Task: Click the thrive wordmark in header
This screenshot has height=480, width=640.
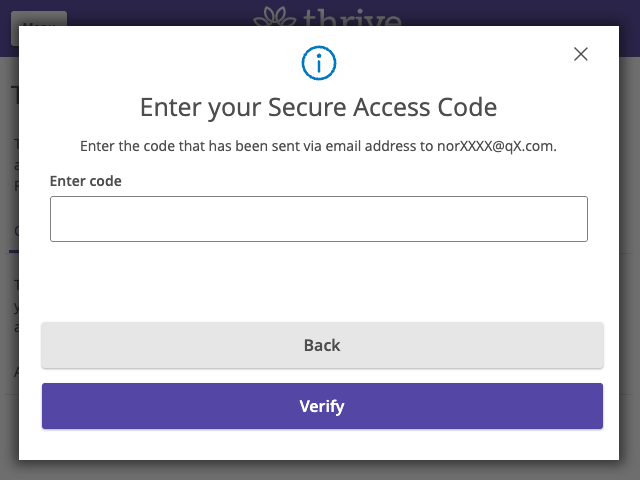Action: click(352, 17)
